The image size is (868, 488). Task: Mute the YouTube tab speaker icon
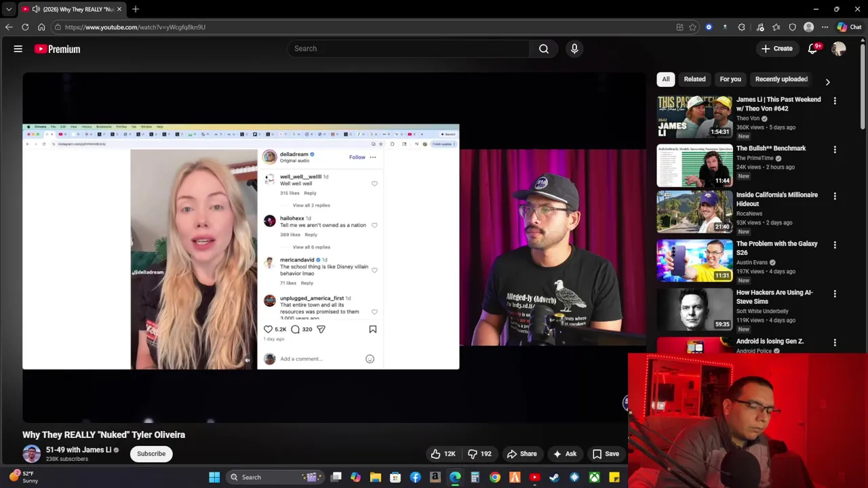(36, 9)
